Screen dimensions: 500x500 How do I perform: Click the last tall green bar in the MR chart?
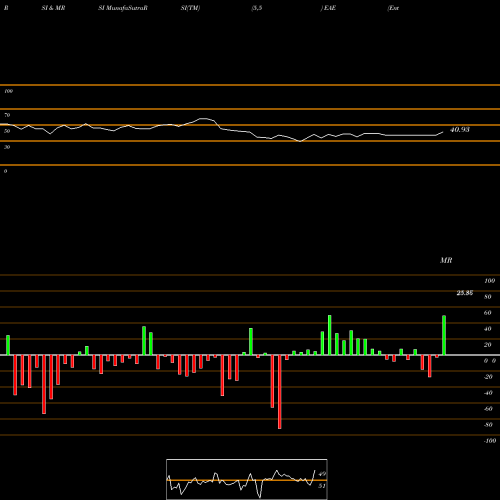tap(444, 335)
